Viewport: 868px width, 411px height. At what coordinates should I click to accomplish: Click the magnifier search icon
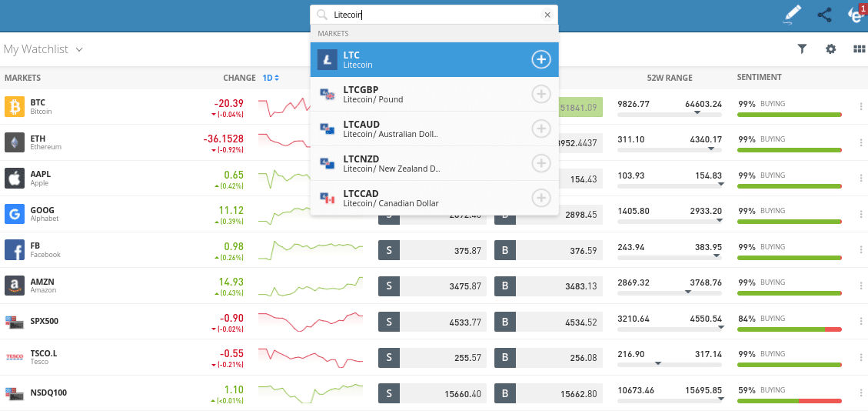coord(321,15)
